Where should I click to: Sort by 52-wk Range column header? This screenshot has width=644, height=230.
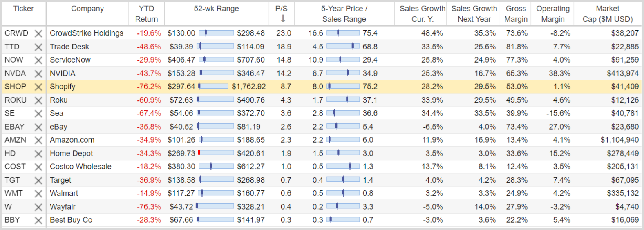pyautogui.click(x=216, y=9)
